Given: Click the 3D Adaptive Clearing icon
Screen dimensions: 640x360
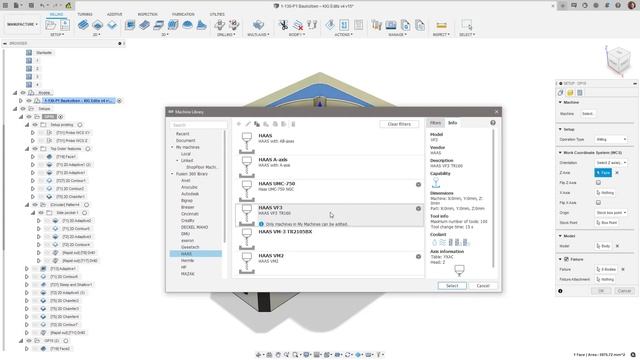Looking at the screenshot, I should pyautogui.click(x=130, y=25).
